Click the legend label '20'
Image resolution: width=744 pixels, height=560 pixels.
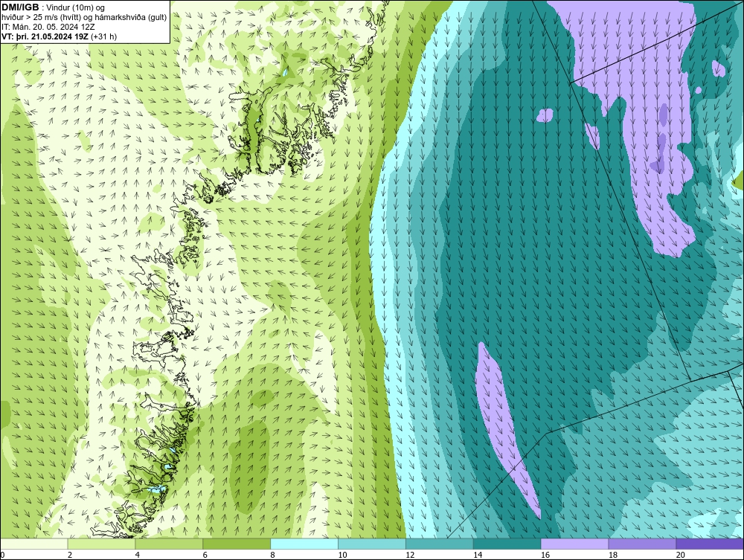(x=681, y=555)
